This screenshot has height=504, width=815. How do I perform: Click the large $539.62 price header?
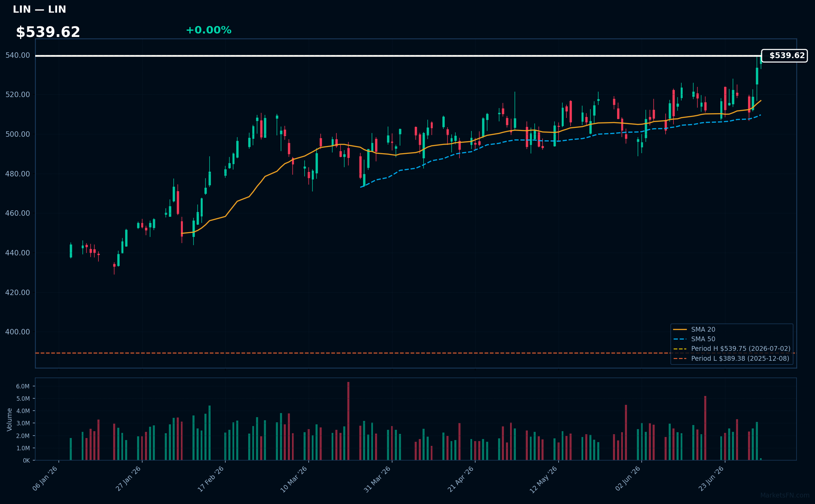(48, 32)
